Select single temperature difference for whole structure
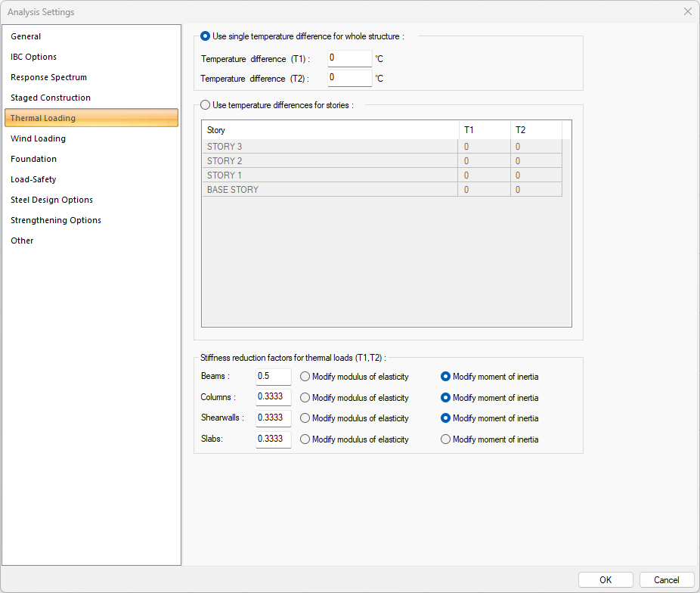 coord(206,36)
